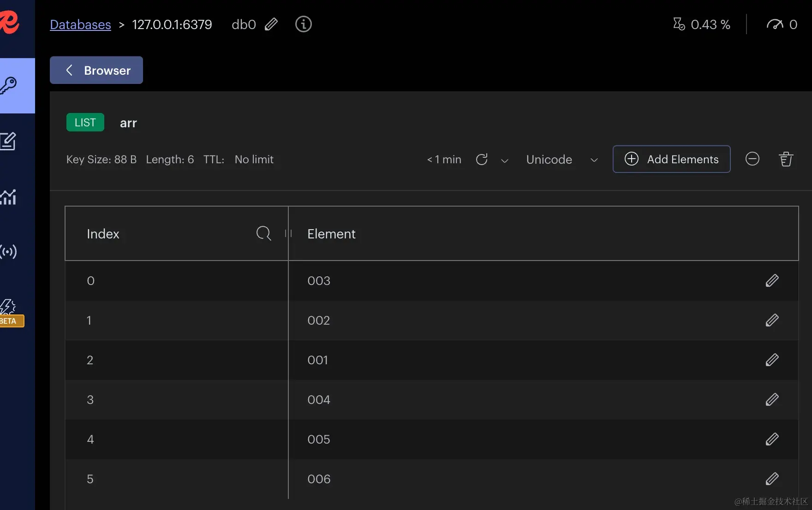Search by index magnifier icon
812x510 pixels.
pos(263,233)
